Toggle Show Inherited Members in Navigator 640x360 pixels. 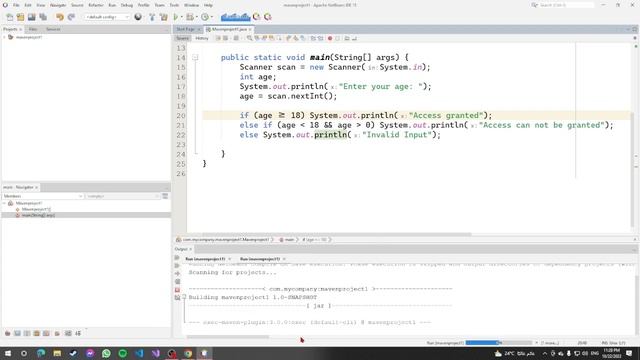pyautogui.click(x=7, y=333)
